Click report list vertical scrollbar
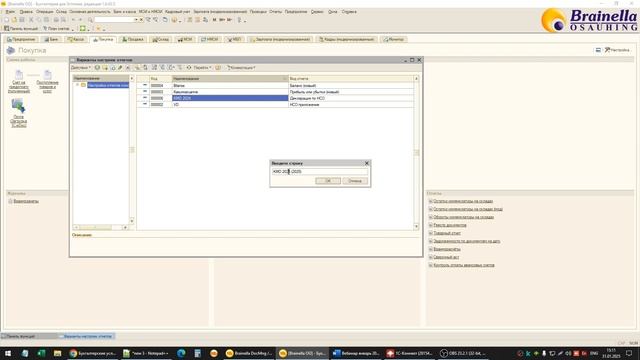Screen dimensions: 640x360 click(416, 152)
